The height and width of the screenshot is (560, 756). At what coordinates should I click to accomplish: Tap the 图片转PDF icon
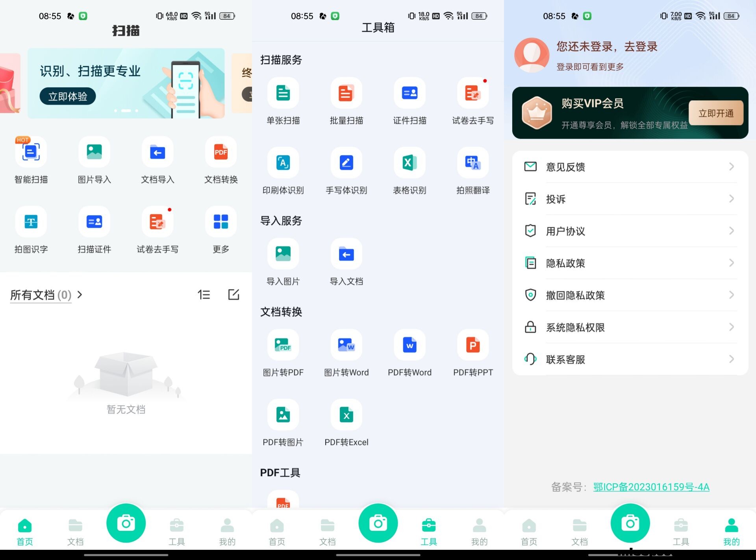click(283, 345)
